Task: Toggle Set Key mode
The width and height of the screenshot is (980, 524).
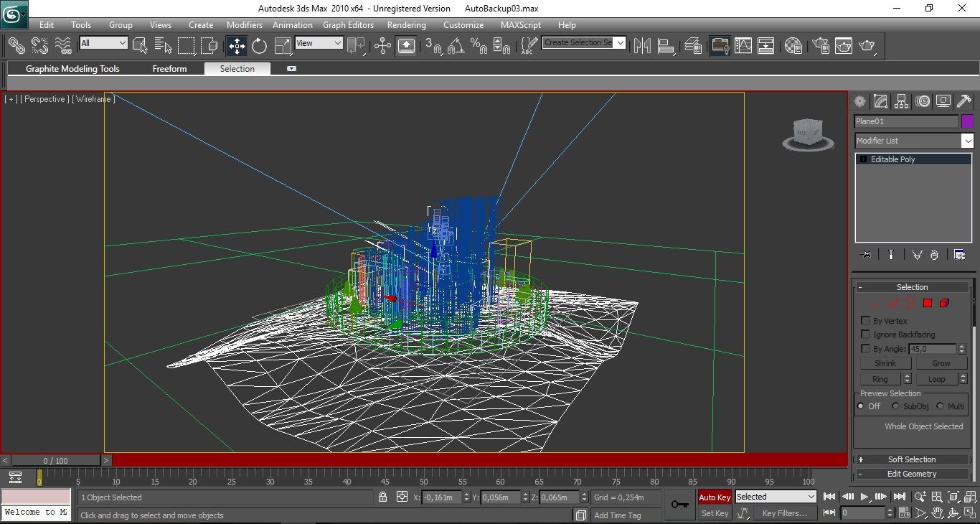Action: pyautogui.click(x=715, y=513)
